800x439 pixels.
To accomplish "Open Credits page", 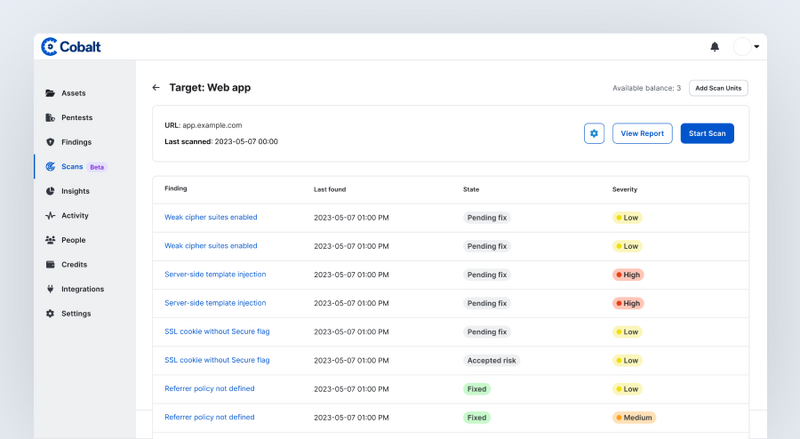I will coord(74,264).
